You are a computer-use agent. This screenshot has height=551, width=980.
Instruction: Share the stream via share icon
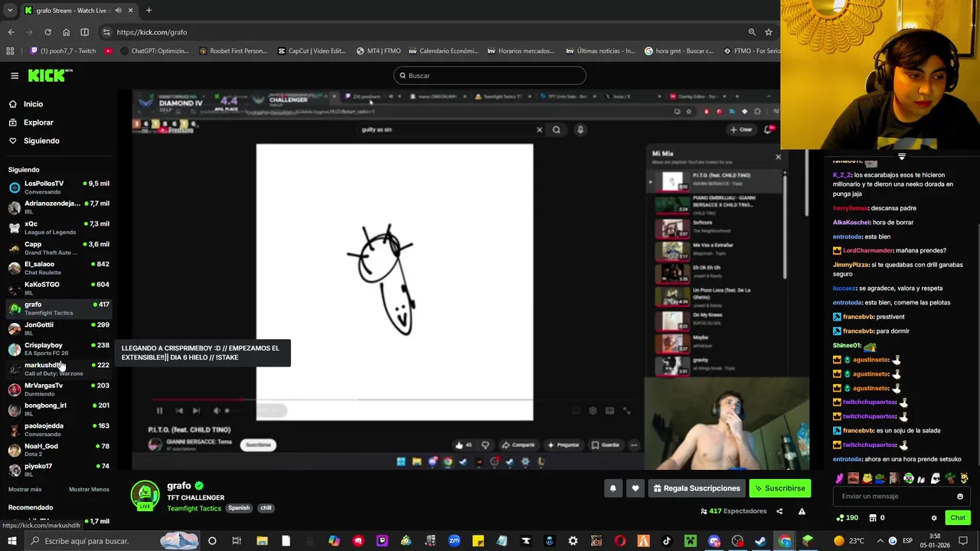tap(779, 511)
